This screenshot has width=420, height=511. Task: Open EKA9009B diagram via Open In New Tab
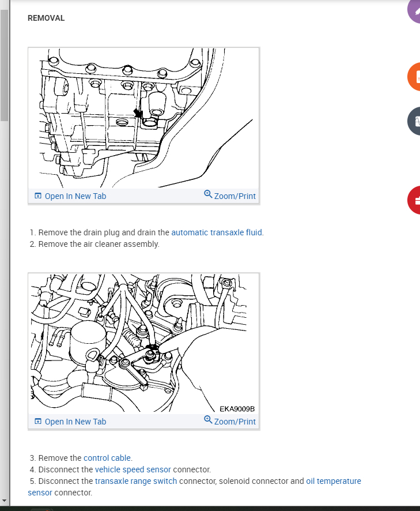75,422
